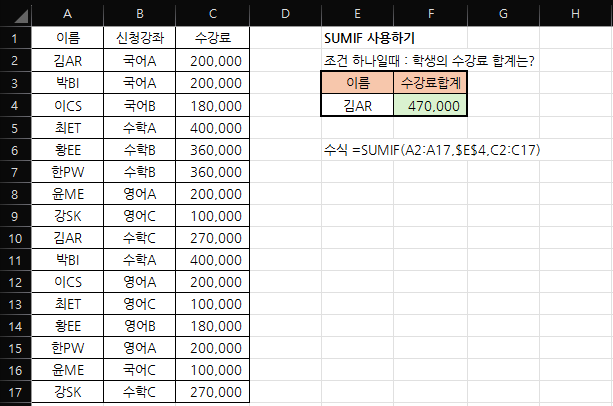Click the 수식 =SUMIF formula text cell
Image resolution: width=613 pixels, height=406 pixels.
pos(432,150)
